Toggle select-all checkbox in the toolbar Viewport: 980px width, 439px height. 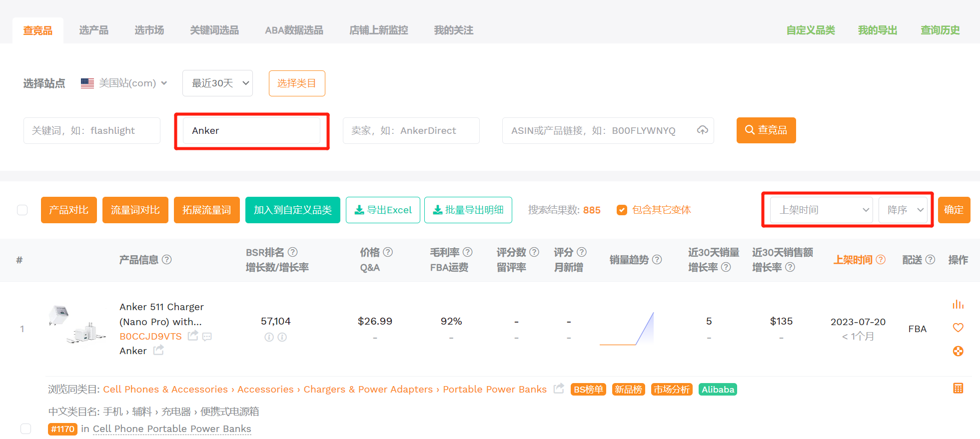22,210
